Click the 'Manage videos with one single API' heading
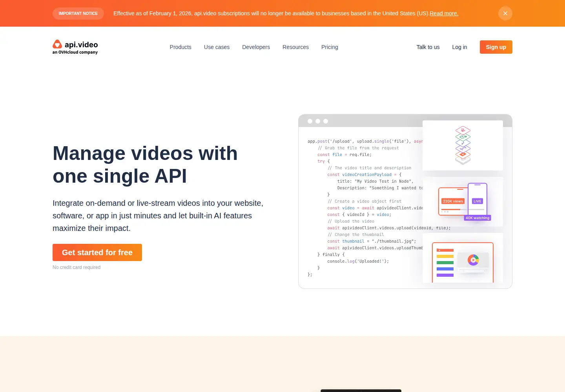 click(x=145, y=165)
